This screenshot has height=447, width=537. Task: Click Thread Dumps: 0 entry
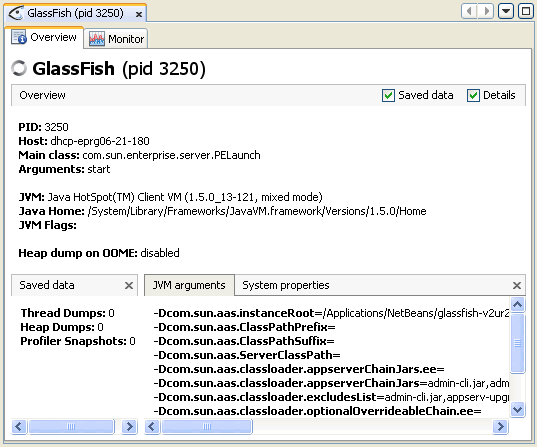pos(67,313)
